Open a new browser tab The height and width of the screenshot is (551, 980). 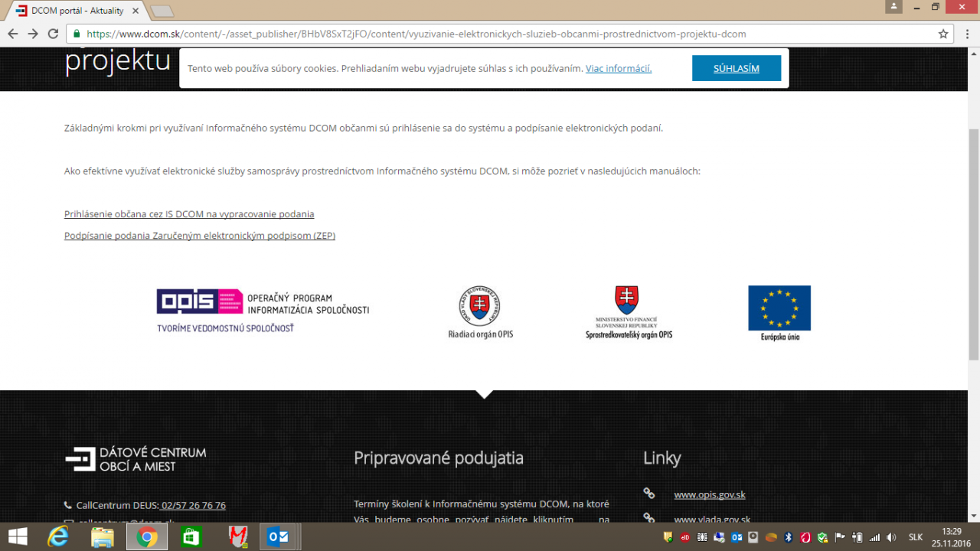point(162,11)
